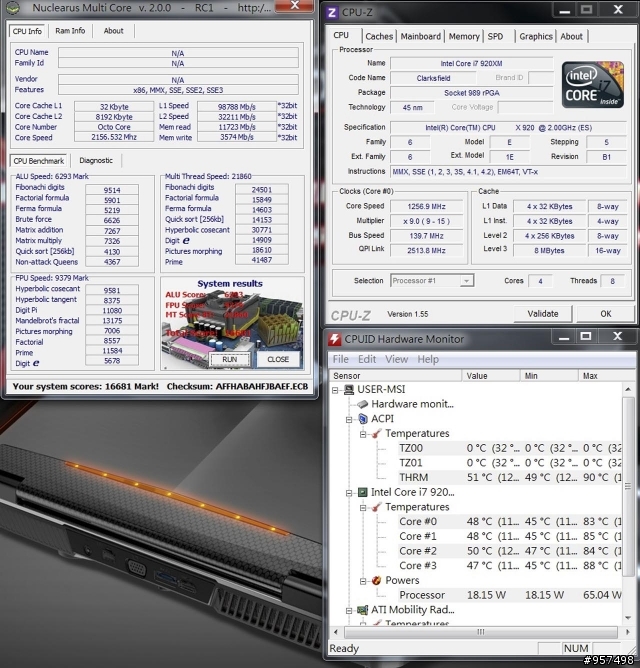This screenshot has width=640, height=668.
Task: Click the Powers flame icon
Action: 376,580
